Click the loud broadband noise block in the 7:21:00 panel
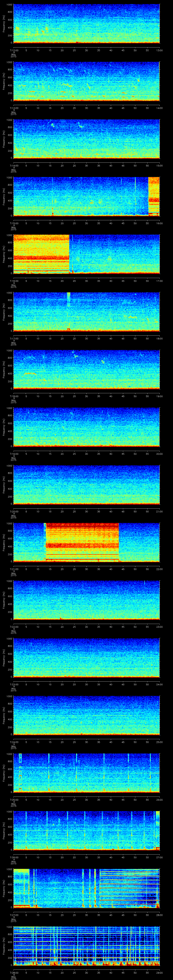Image resolution: width=173 pixels, height=980 pixels. coord(82,542)
